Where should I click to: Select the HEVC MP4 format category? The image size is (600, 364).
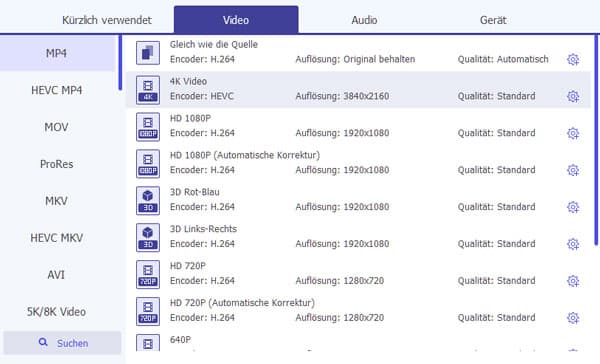57,90
